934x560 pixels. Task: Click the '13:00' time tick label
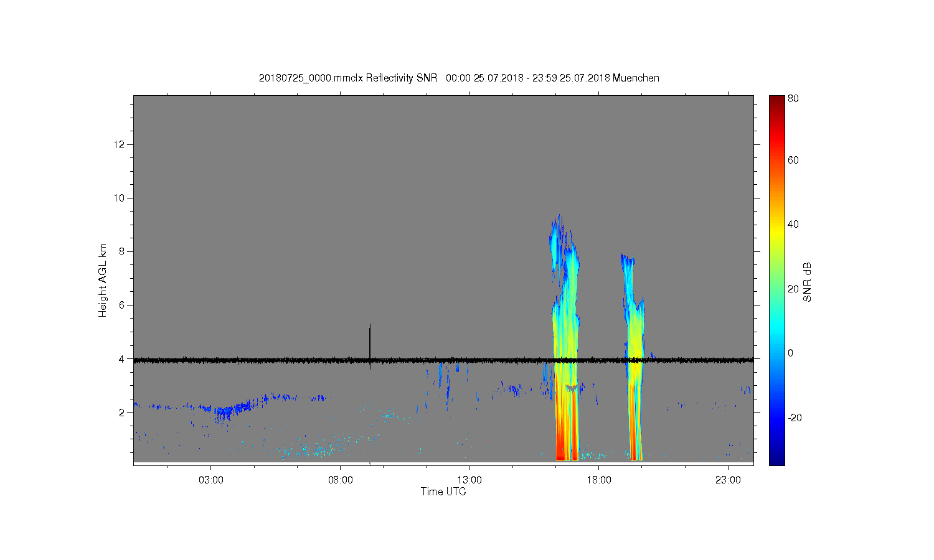(469, 480)
